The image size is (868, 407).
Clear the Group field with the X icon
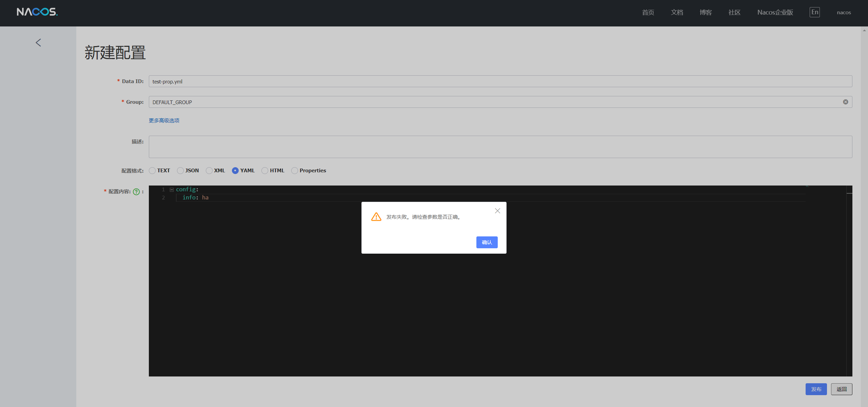[x=845, y=102]
